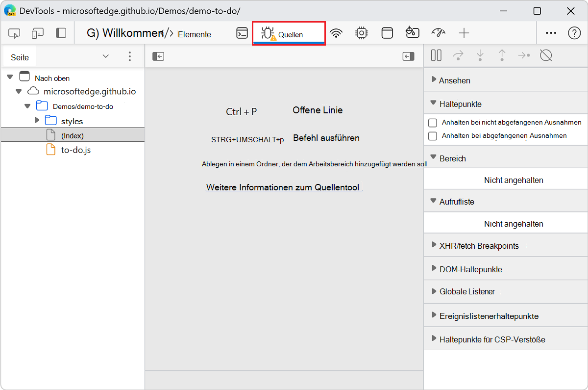Viewport: 588px width, 390px height.
Task: Open the Application tool icon
Action: 387,33
